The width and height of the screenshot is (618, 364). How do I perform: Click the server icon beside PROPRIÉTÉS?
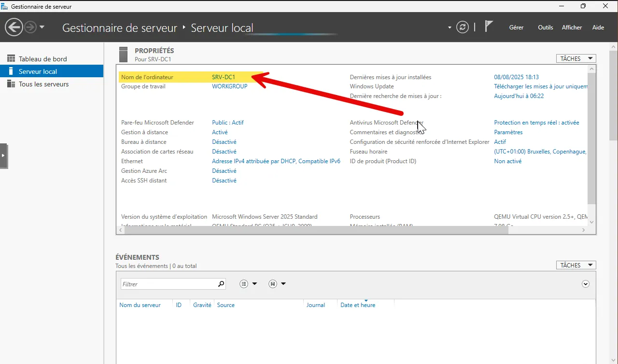[x=124, y=54]
